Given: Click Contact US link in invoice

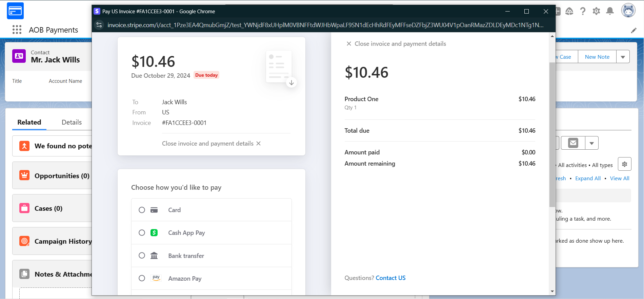Looking at the screenshot, I should pos(390,278).
